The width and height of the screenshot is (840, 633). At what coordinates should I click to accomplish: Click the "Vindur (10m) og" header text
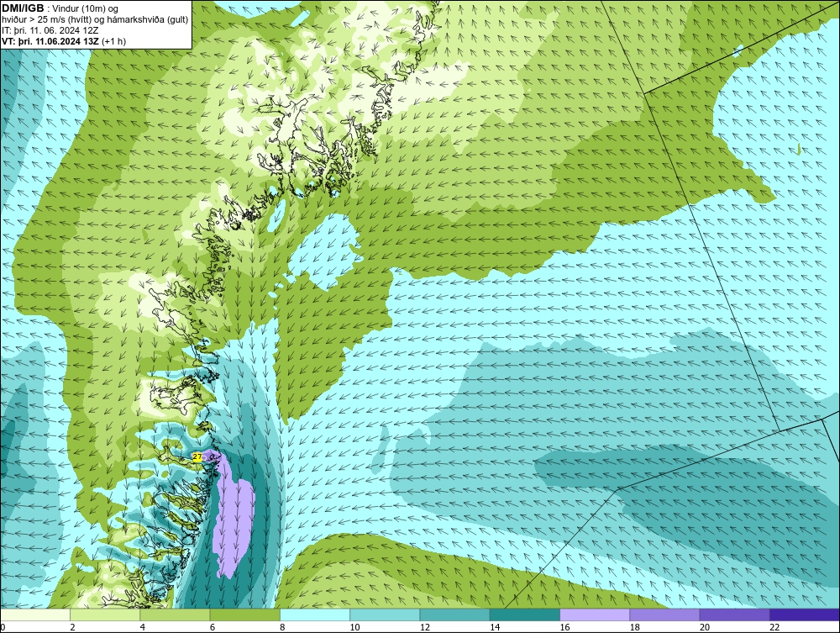(86, 9)
